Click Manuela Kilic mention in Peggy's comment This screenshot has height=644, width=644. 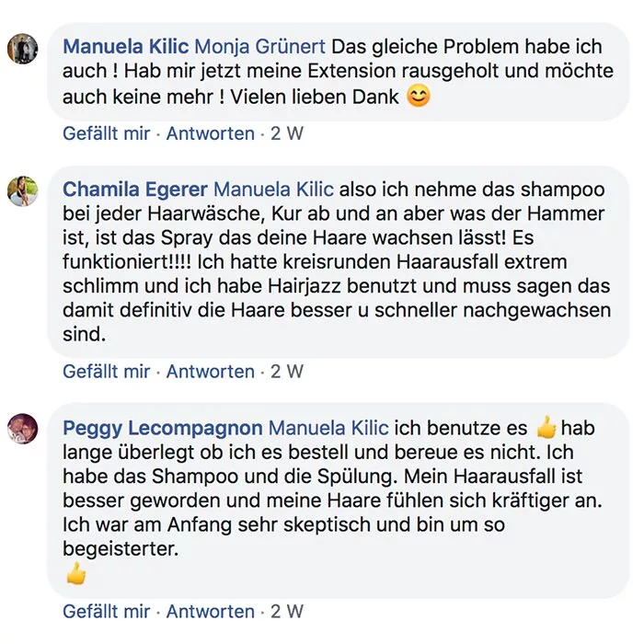pyautogui.click(x=327, y=428)
